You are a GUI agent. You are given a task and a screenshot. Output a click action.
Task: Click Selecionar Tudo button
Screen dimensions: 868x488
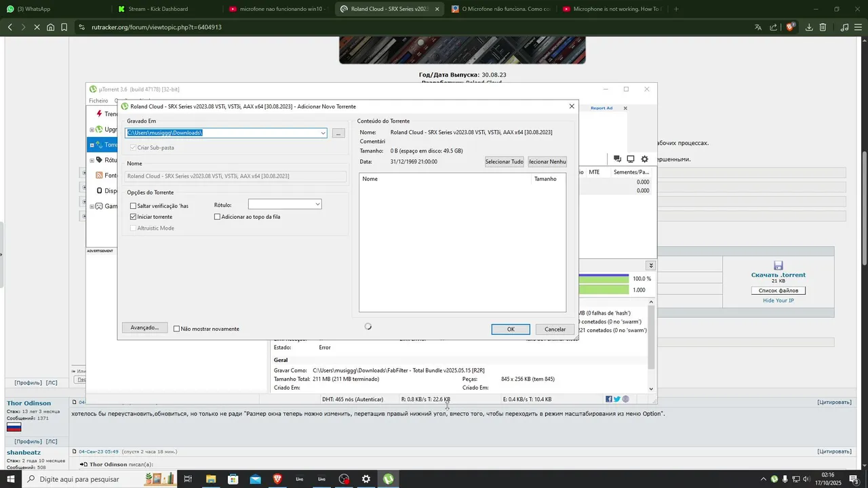pyautogui.click(x=505, y=162)
